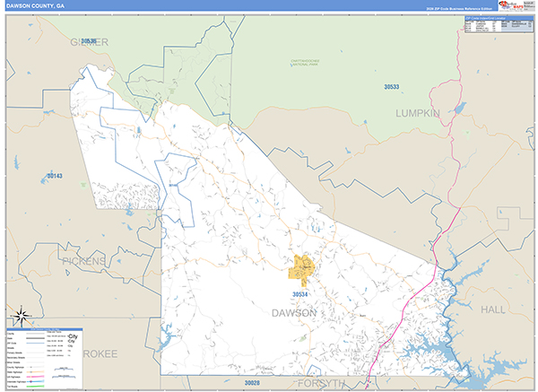Screen dimensions: 538x392
Task: Click ZIP code label 30143
Action: click(x=55, y=176)
